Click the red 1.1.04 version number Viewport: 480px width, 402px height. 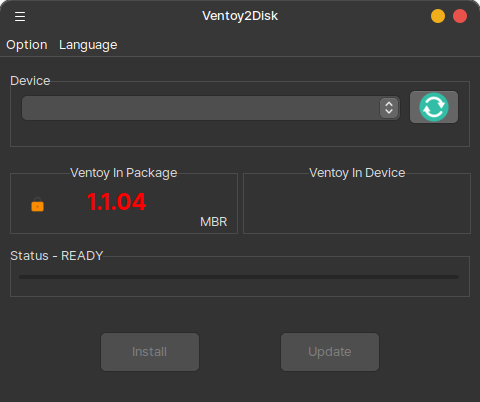point(116,202)
